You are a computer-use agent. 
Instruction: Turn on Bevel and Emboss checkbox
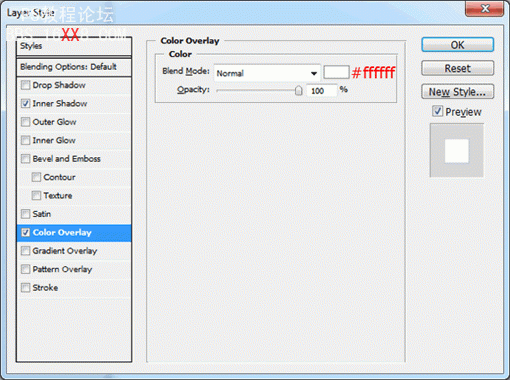pyautogui.click(x=25, y=159)
